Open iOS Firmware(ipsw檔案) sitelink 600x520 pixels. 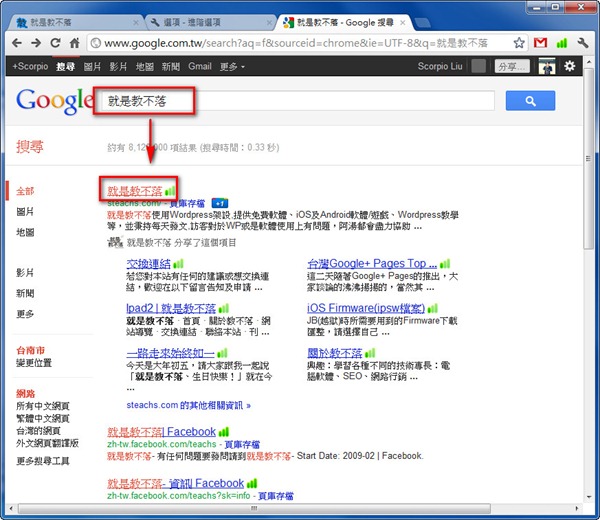pos(366,308)
